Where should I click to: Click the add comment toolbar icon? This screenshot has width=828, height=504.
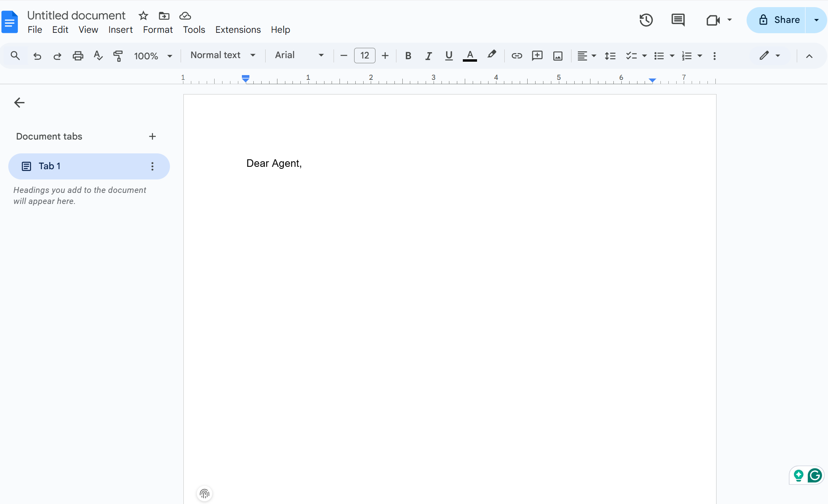(x=537, y=56)
